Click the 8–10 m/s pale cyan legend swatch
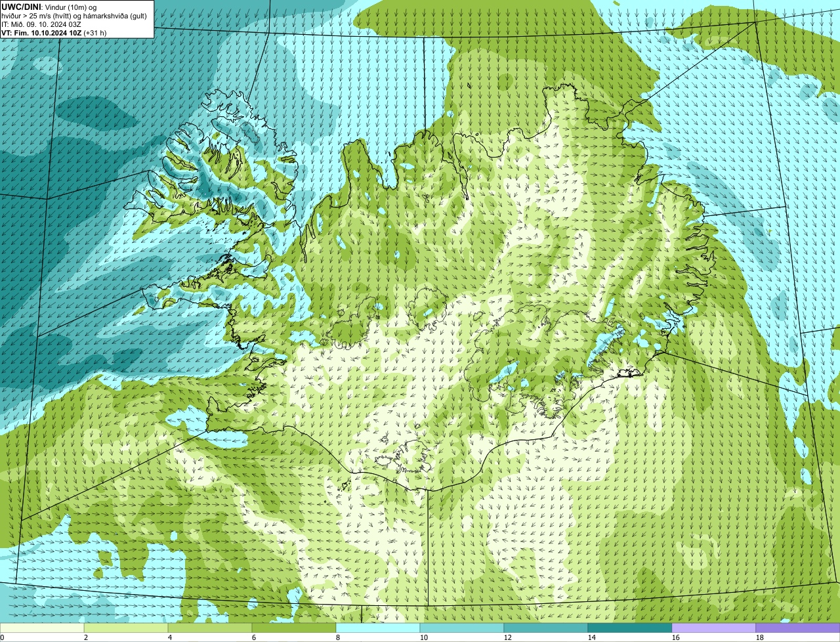The width and height of the screenshot is (840, 642). pyautogui.click(x=378, y=628)
